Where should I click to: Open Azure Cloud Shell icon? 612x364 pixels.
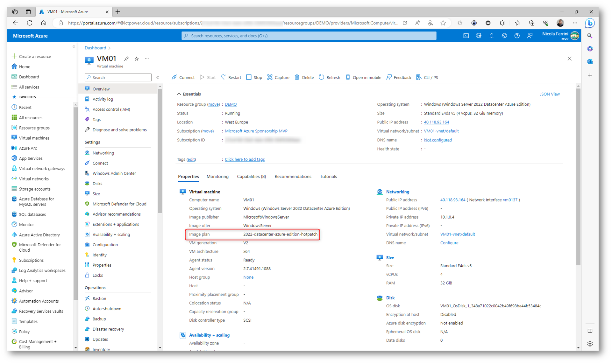point(466,36)
